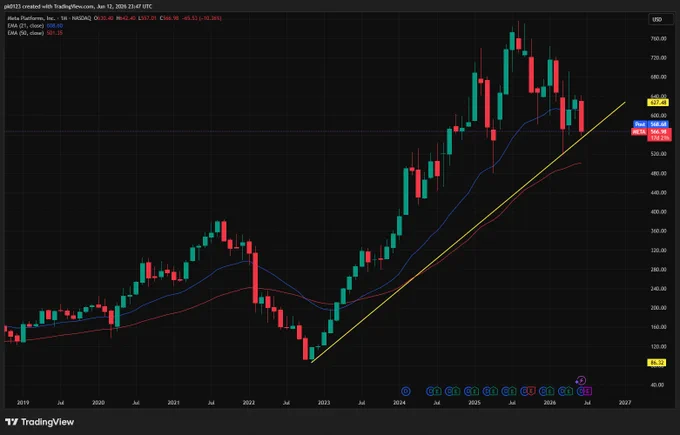Click the 2025 time axis label
680x435 pixels.
click(x=474, y=403)
